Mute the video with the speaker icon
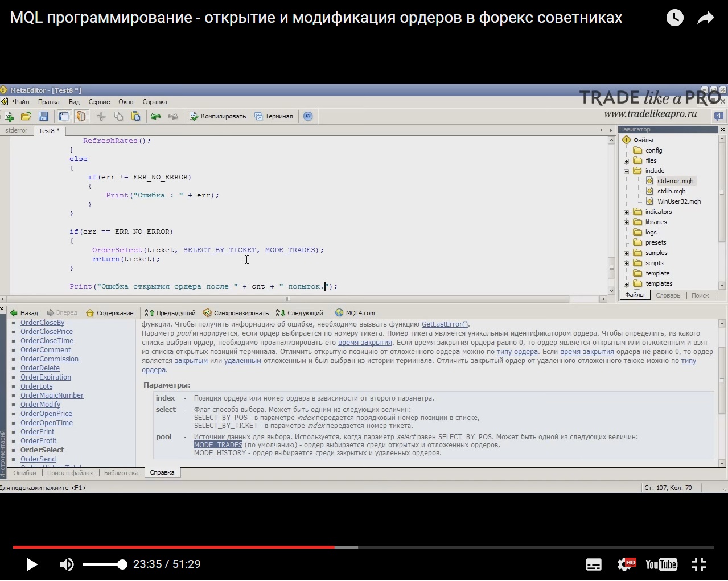 67,564
